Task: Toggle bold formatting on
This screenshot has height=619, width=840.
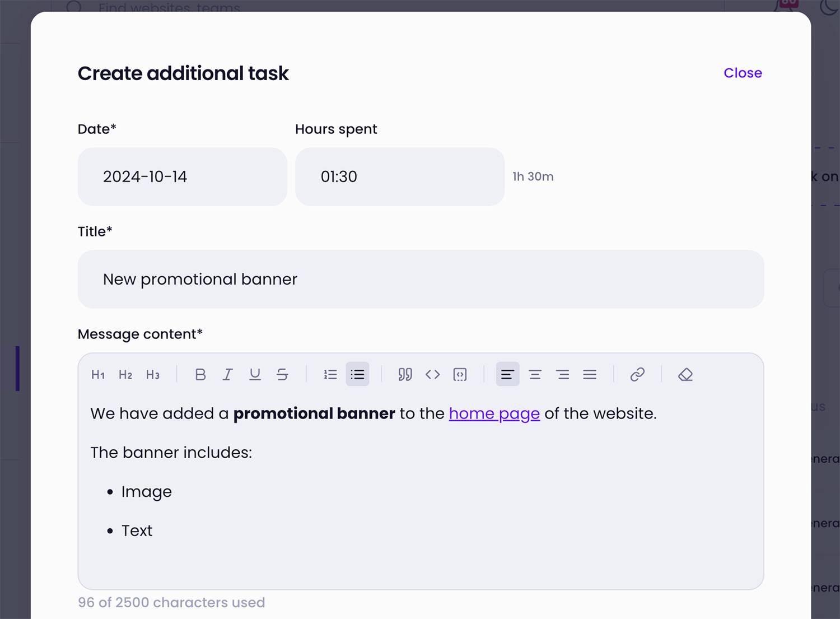Action: pos(200,374)
